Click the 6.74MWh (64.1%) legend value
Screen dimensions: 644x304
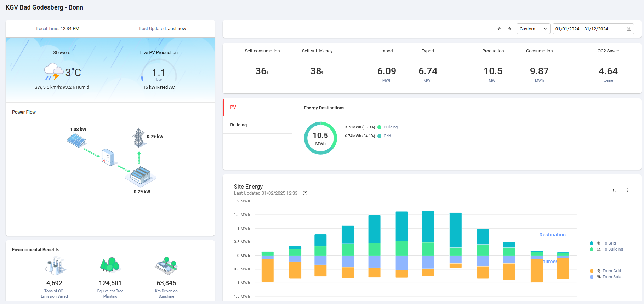click(360, 136)
